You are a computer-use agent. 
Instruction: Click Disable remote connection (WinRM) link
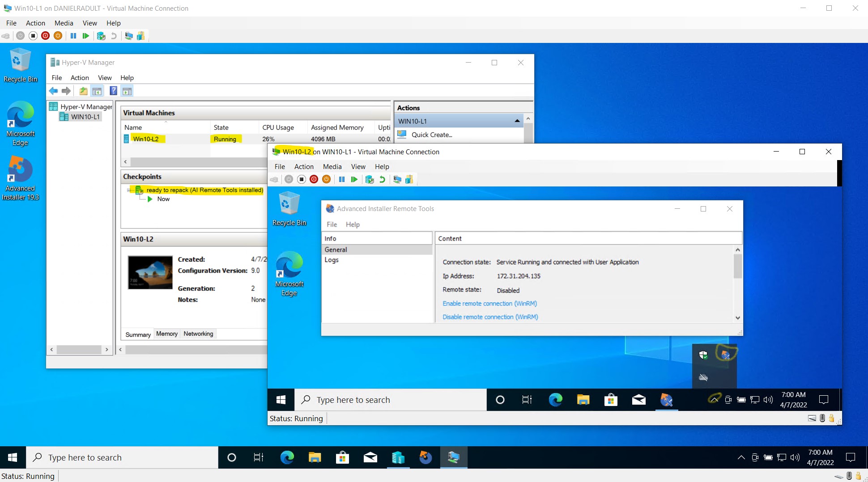(x=490, y=317)
